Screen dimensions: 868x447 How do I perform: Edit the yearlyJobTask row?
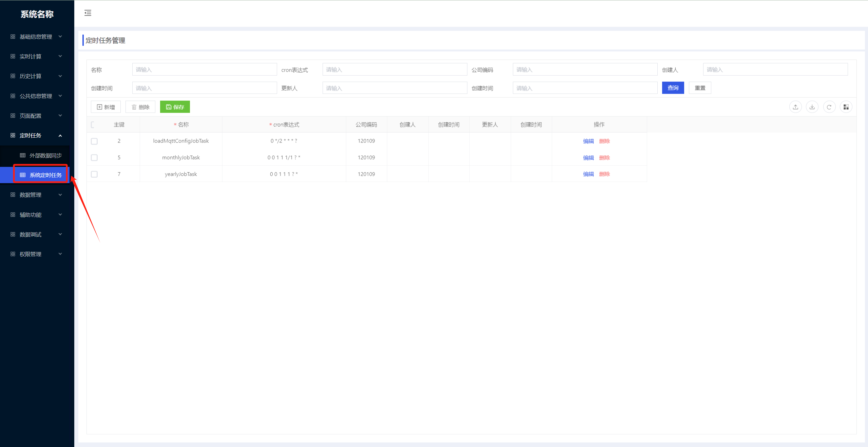(x=589, y=174)
